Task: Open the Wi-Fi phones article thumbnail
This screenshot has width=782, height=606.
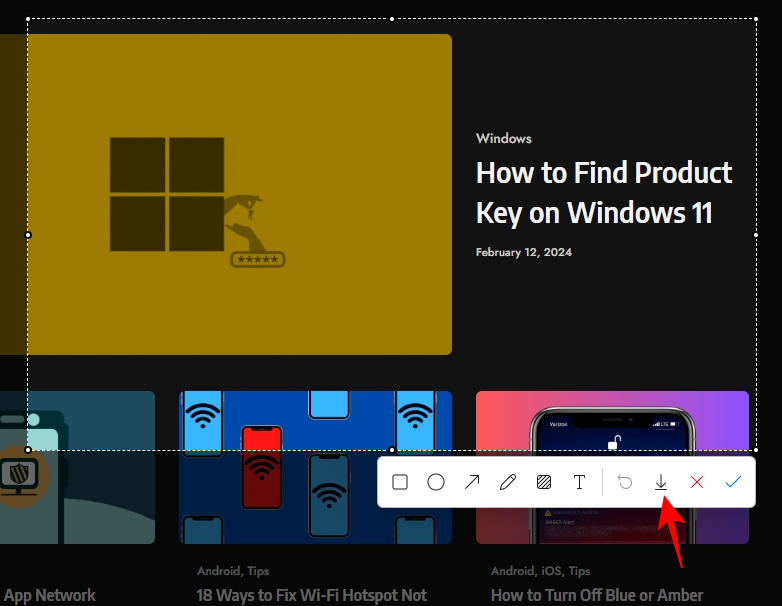Action: click(315, 467)
